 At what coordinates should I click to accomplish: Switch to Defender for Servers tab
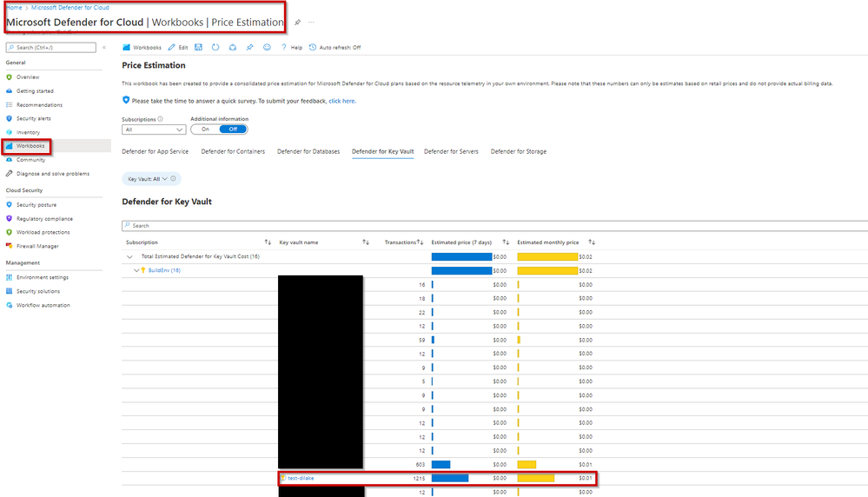coord(451,151)
